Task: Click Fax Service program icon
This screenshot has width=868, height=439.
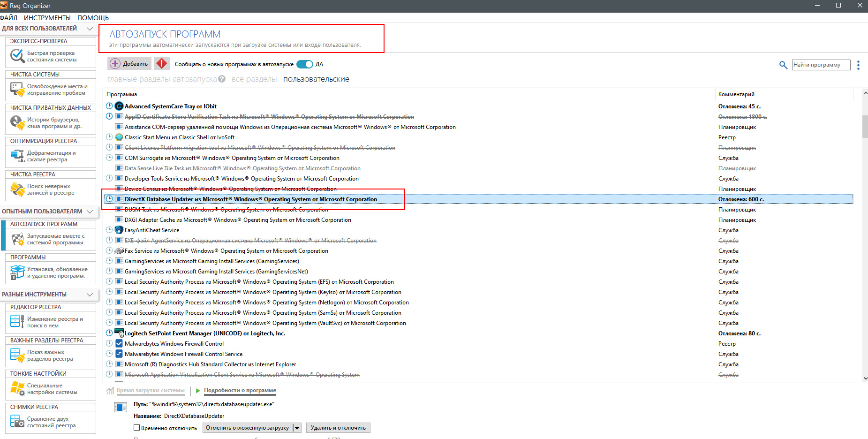Action: (x=119, y=251)
